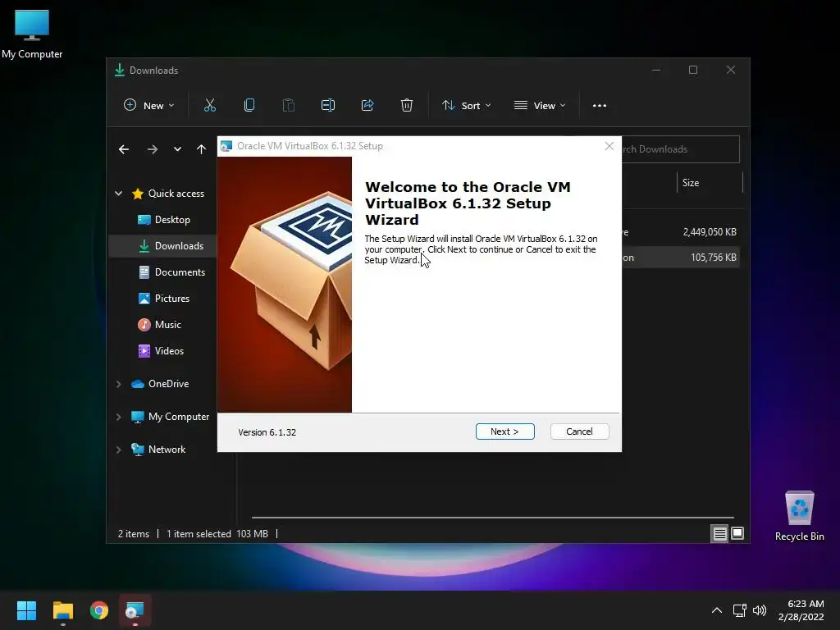Viewport: 840px width, 630px height.
Task: Open the View dropdown
Action: coord(540,106)
